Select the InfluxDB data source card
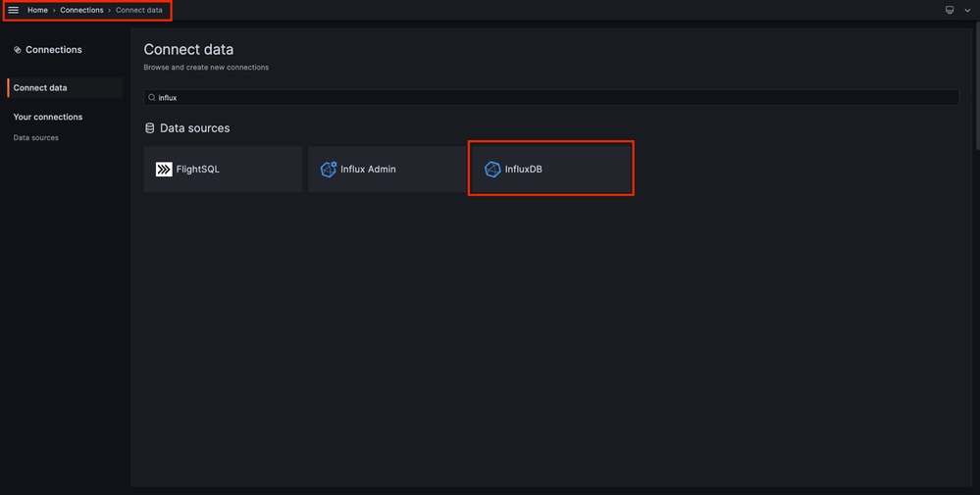 coord(551,170)
